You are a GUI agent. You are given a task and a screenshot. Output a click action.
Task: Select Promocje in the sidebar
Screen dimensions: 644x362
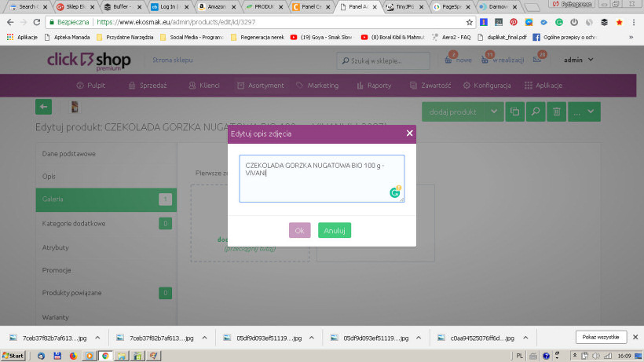coord(106,270)
